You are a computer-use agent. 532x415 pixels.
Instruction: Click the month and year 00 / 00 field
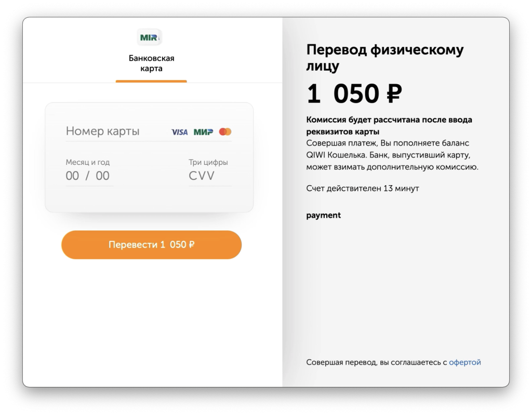(x=88, y=176)
